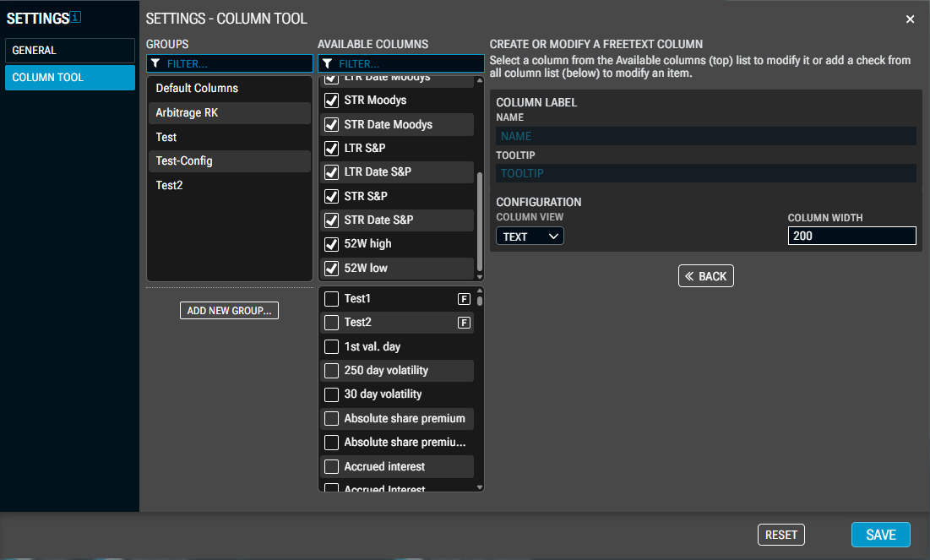Uncheck the STR Date S&P column
This screenshot has width=930, height=560.
pyautogui.click(x=332, y=220)
